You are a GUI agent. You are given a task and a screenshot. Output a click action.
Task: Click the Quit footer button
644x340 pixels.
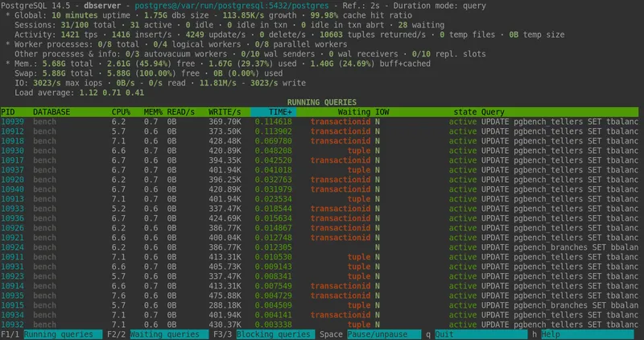(481, 334)
